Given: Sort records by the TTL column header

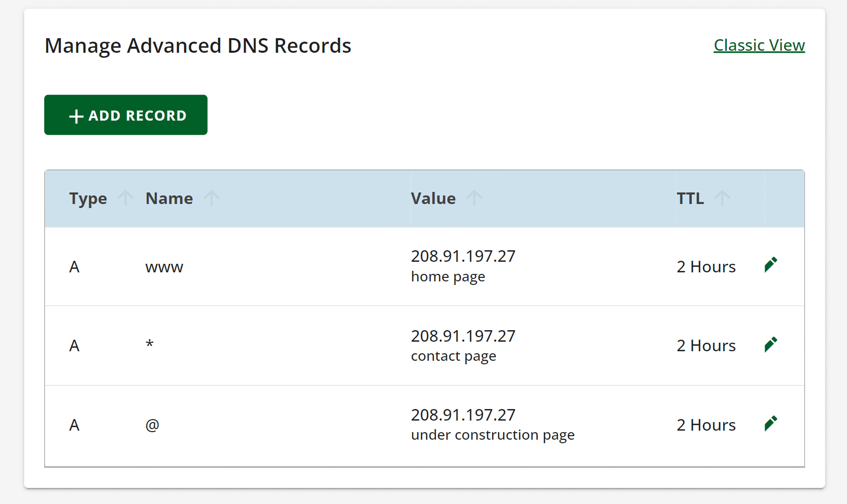Looking at the screenshot, I should coord(690,198).
